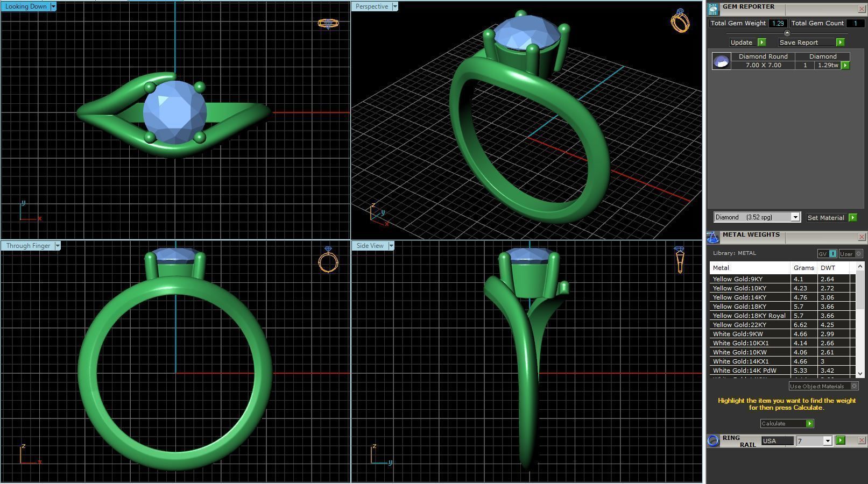This screenshot has width=868, height=484.
Task: Close the Ring Rail panel
Action: pos(862,440)
